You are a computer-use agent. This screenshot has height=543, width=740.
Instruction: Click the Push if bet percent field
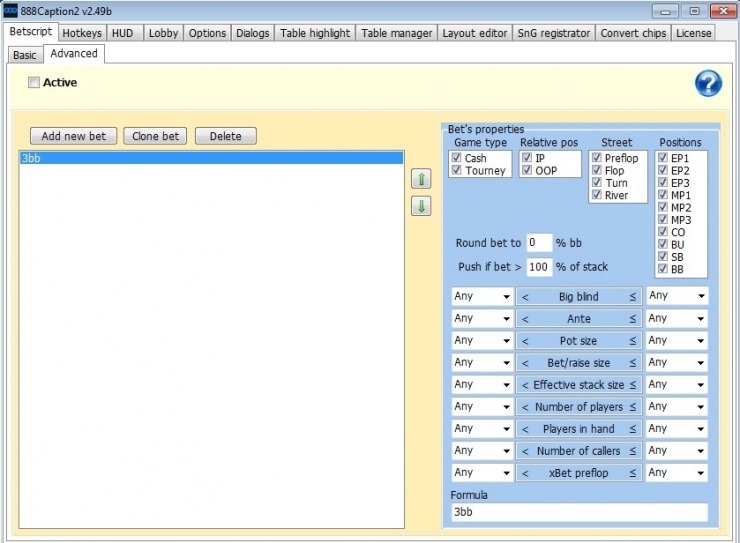[x=539, y=267]
